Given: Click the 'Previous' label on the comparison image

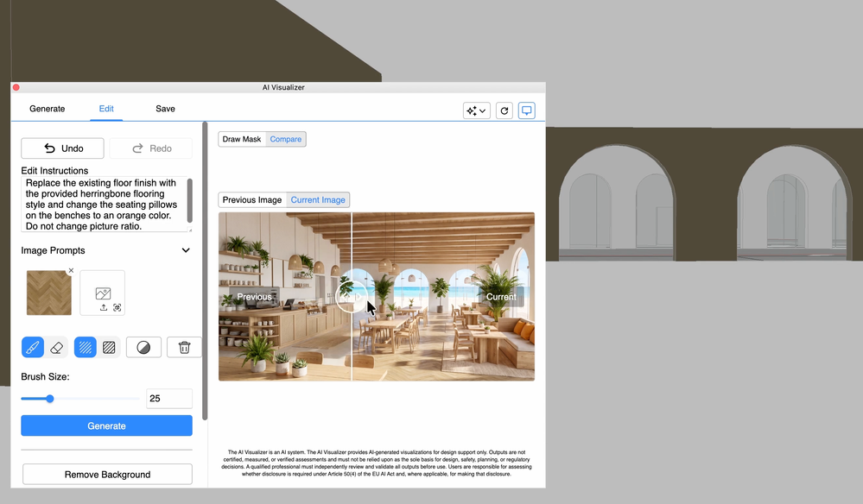Looking at the screenshot, I should click(254, 297).
